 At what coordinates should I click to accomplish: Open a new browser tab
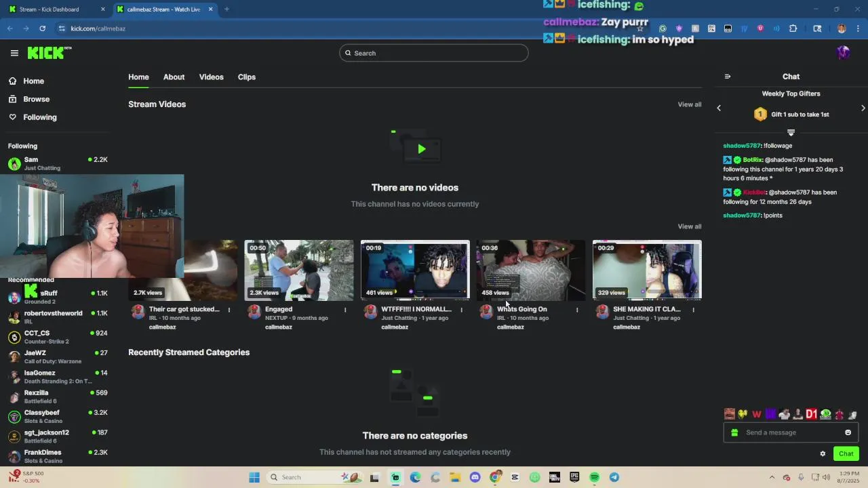coord(226,9)
